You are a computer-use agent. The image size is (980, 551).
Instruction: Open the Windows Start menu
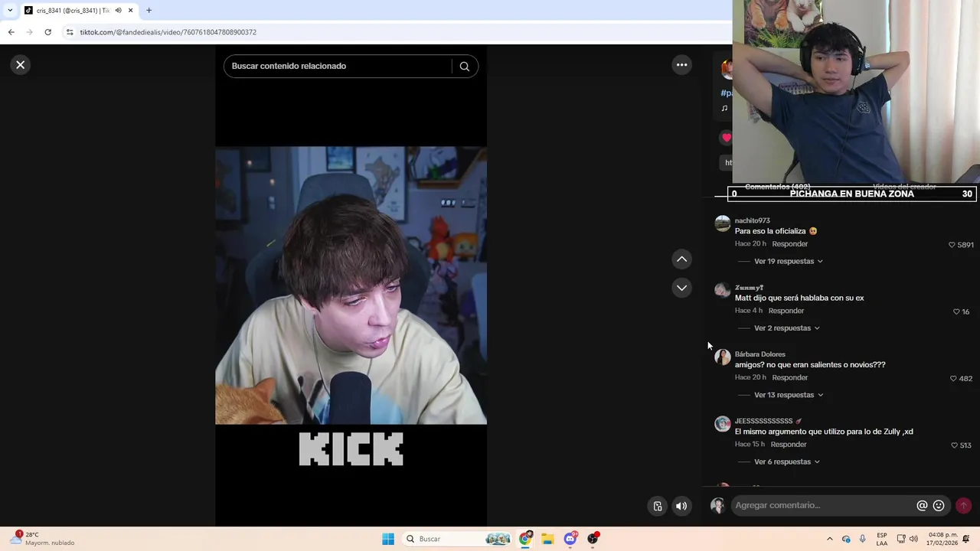(x=388, y=539)
